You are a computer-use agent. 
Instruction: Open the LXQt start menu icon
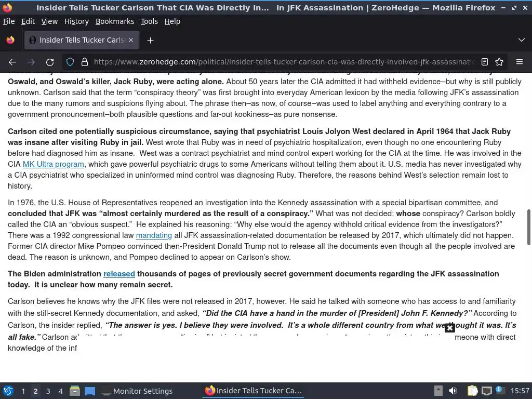(x=8, y=391)
